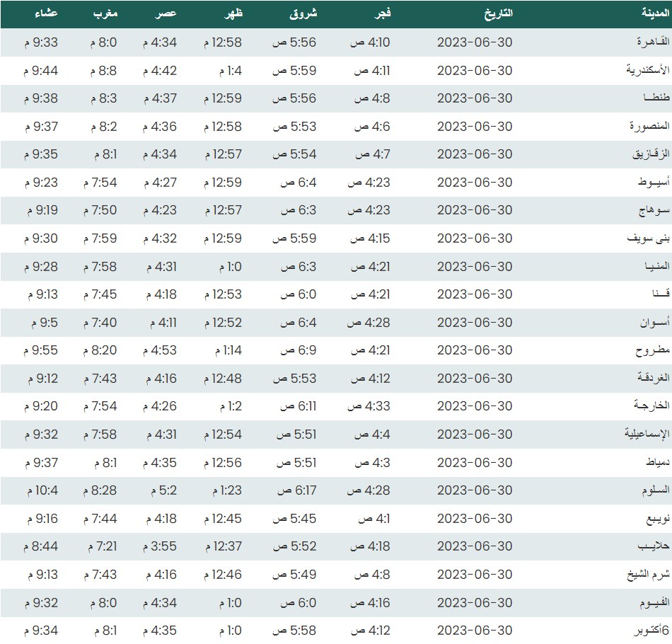Click the عشاء column header

45,14
